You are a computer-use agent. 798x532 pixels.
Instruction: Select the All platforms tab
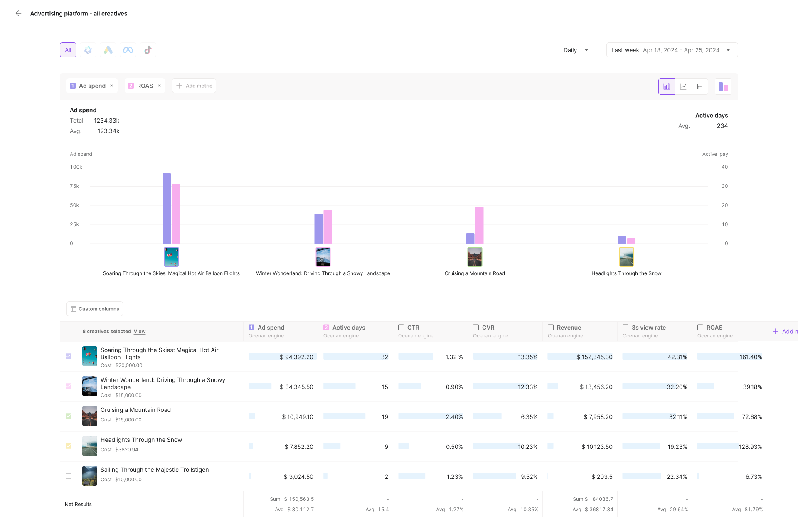68,50
